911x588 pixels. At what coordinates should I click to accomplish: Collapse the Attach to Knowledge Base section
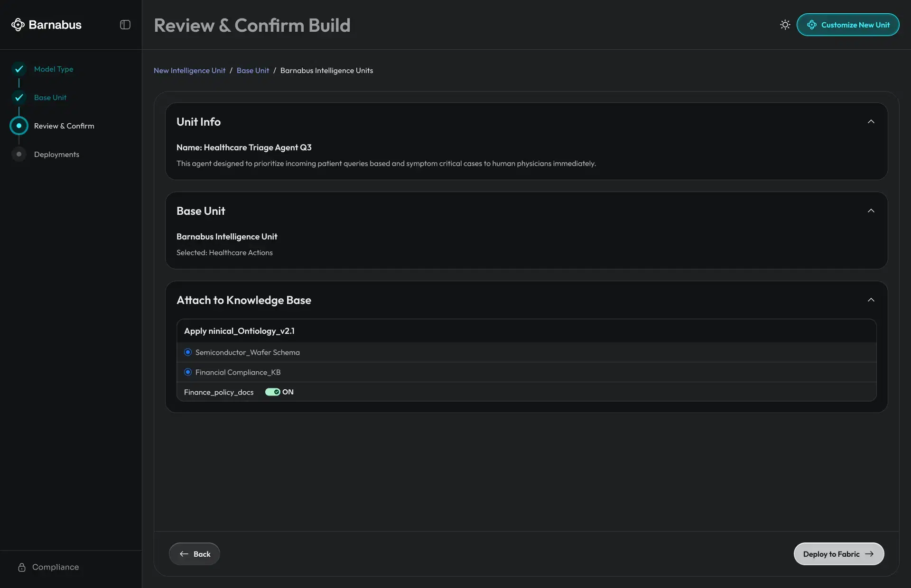coord(871,300)
